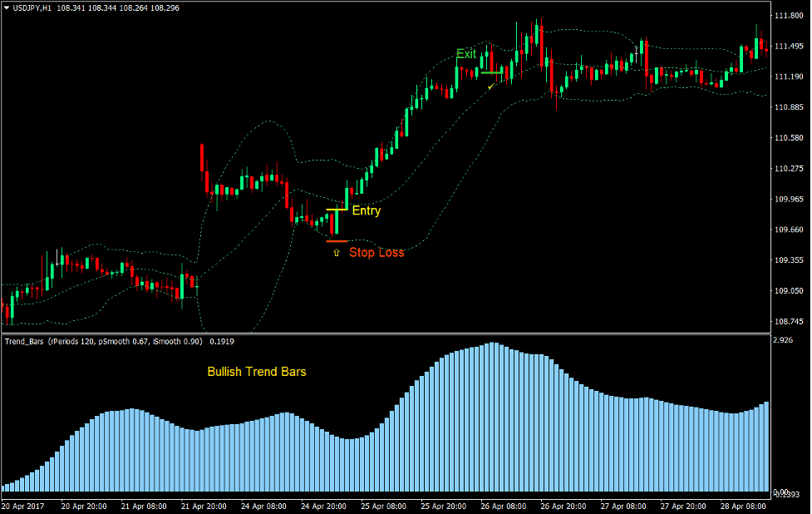Select the Bullish Trend Bars annotation
Screen dimensions: 812x514
258,372
